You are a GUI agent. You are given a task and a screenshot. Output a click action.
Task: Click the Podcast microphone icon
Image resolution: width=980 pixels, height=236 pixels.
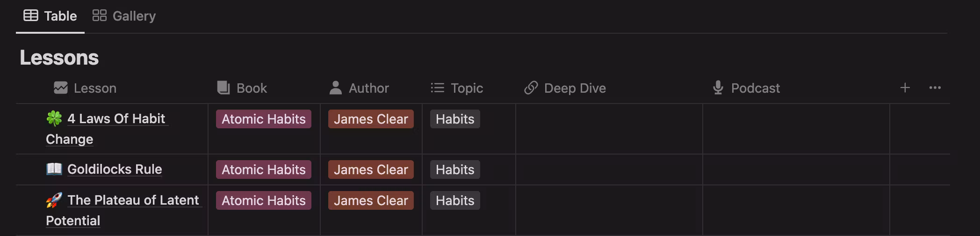718,88
